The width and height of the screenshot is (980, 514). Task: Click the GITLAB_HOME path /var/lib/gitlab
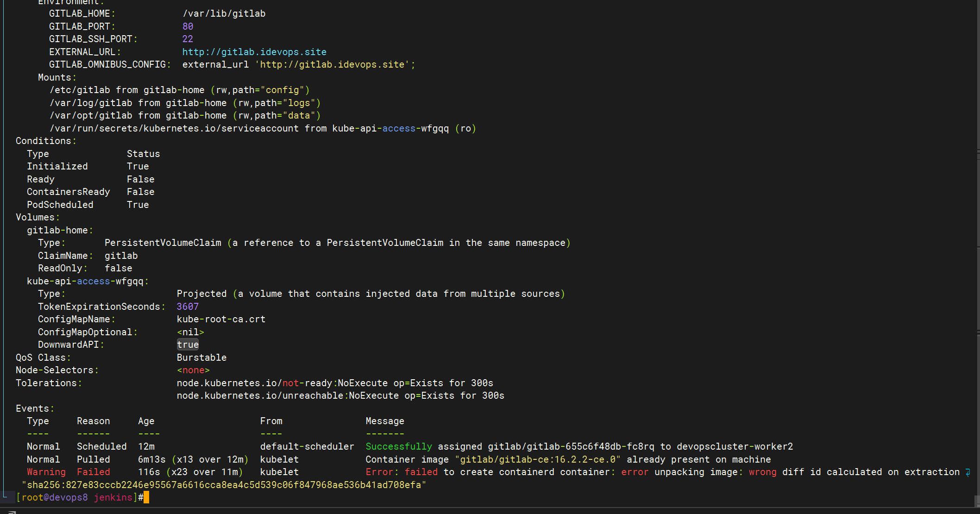click(224, 13)
